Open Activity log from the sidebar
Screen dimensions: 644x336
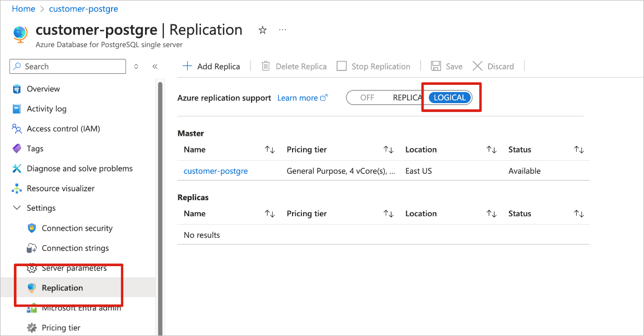pyautogui.click(x=46, y=109)
